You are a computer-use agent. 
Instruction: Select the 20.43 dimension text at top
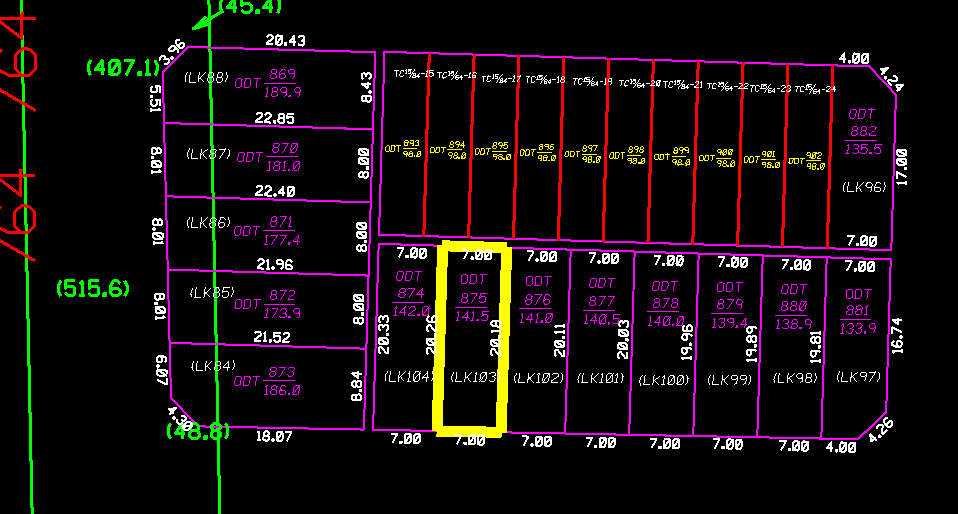pos(285,41)
